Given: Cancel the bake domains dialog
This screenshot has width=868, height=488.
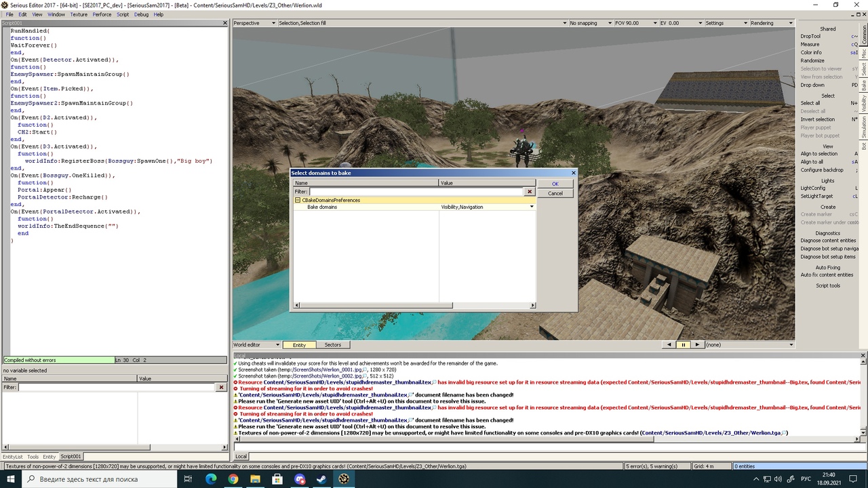Looking at the screenshot, I should click(x=555, y=193).
